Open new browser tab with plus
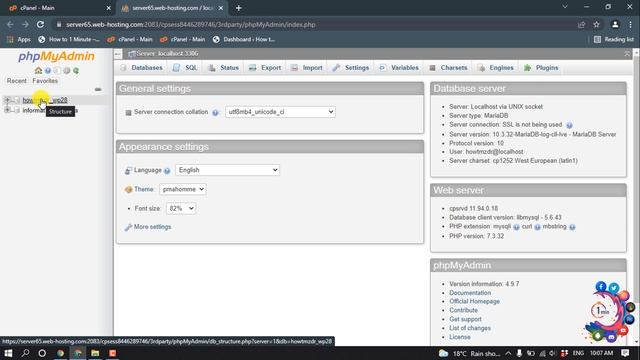 pos(239,8)
